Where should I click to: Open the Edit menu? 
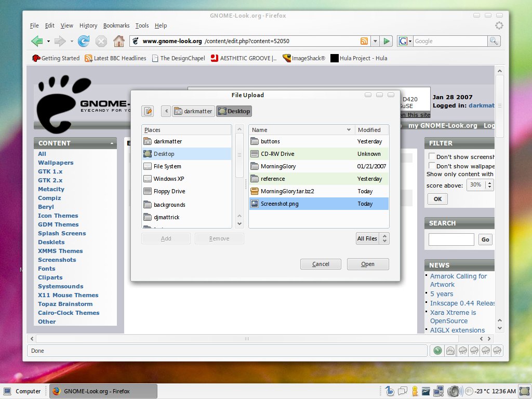point(49,25)
